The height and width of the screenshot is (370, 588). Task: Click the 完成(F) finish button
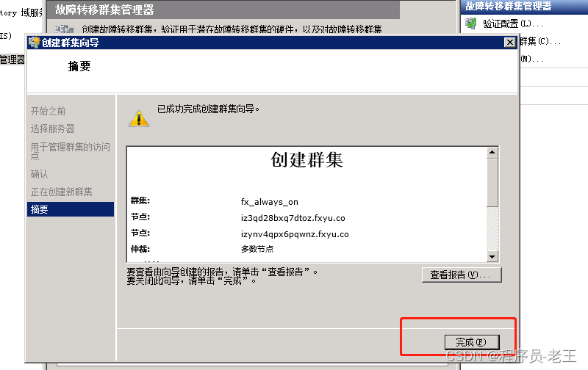click(x=472, y=341)
